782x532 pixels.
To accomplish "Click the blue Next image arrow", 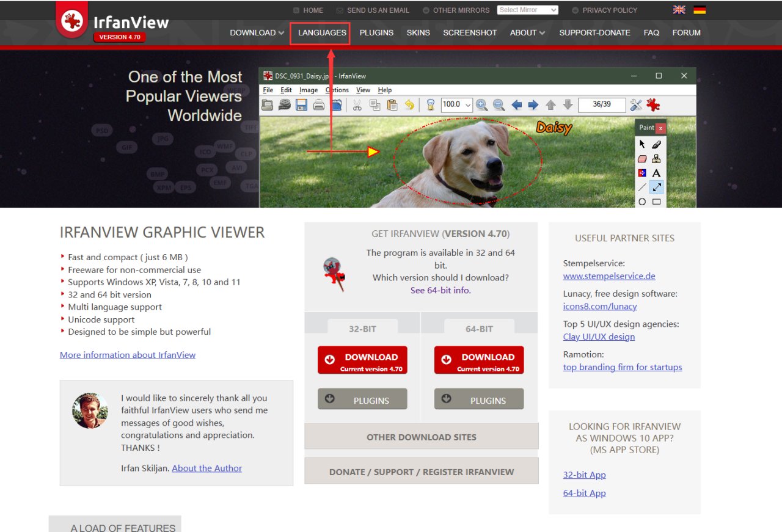I will click(533, 104).
